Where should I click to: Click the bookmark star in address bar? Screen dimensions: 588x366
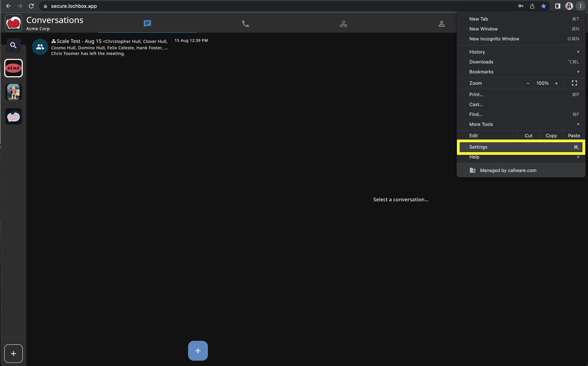(x=543, y=6)
